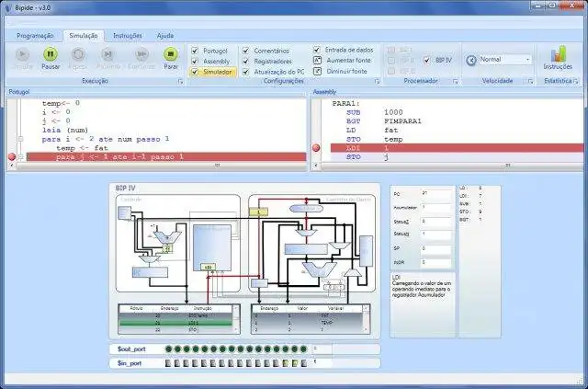Viewport: 588px width, 389px height.
Task: Open the Execução group dialog launcher
Action: click(x=180, y=81)
